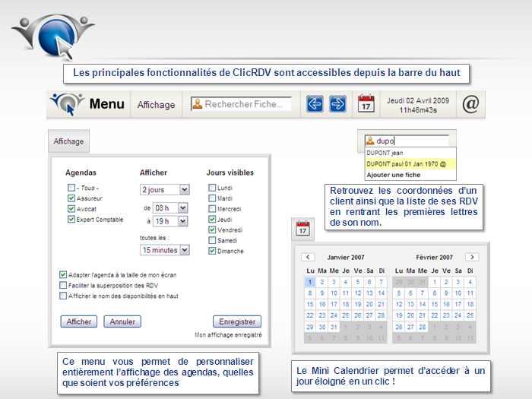The height and width of the screenshot is (399, 532).
Task: Uncheck the Expert Comptable checkbox
Action: coord(71,219)
